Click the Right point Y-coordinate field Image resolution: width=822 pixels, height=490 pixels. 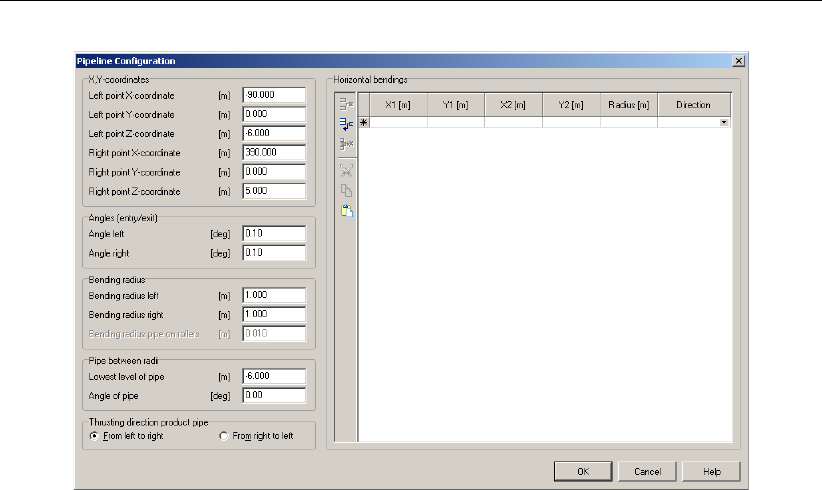(274, 172)
